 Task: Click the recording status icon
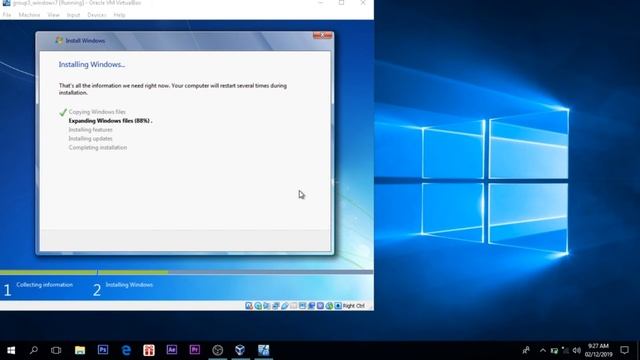[311, 306]
